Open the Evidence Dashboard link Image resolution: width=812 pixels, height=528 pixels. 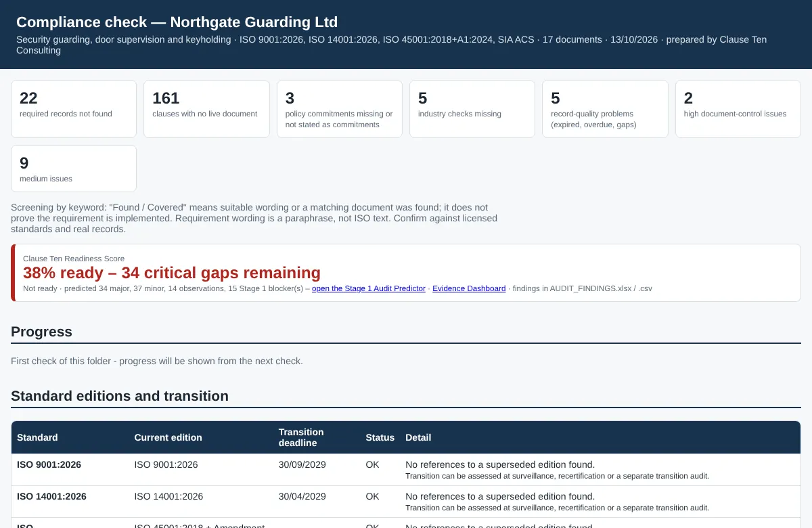click(x=469, y=288)
